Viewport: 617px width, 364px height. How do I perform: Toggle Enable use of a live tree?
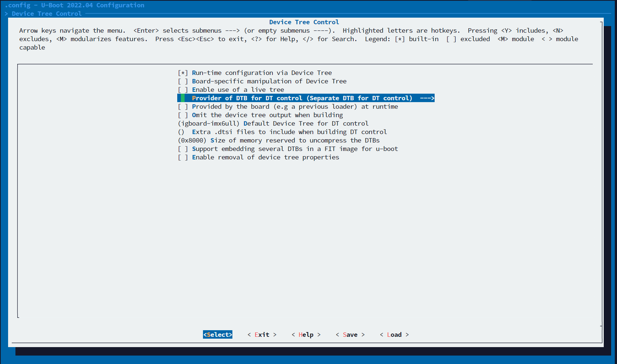click(183, 90)
